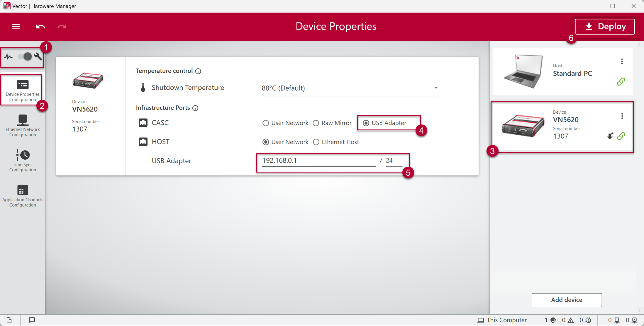Select User Network for CASC port
Image resolution: width=644 pixels, height=326 pixels.
pyautogui.click(x=266, y=123)
